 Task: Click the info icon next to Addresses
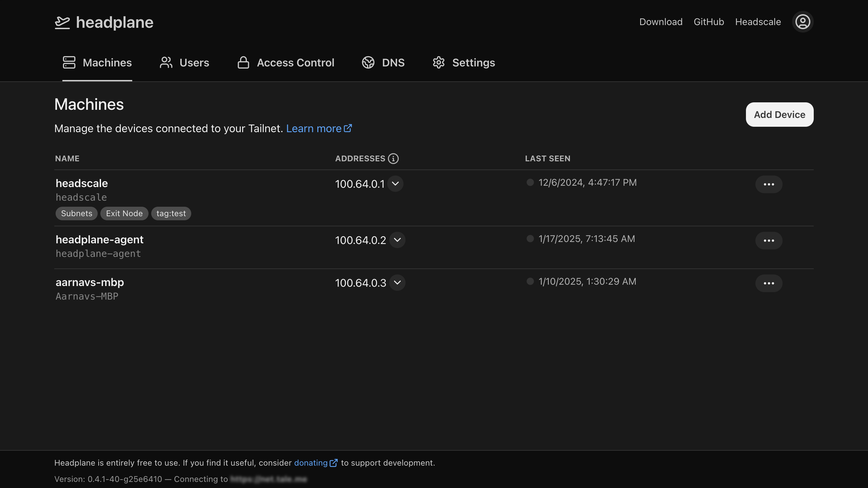[393, 159]
